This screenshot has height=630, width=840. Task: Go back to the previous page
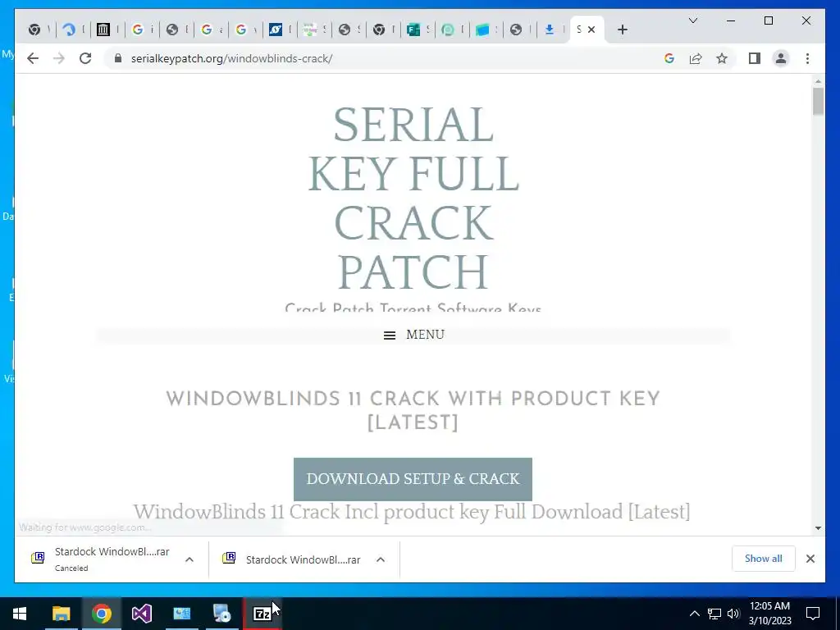tap(33, 58)
